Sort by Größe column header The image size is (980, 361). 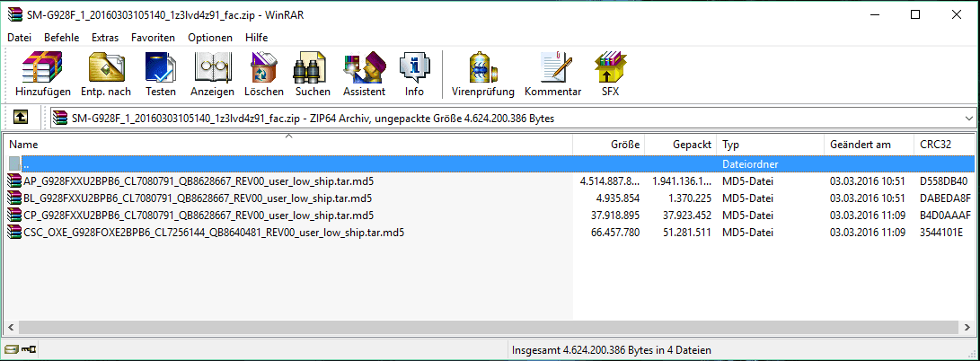point(609,145)
